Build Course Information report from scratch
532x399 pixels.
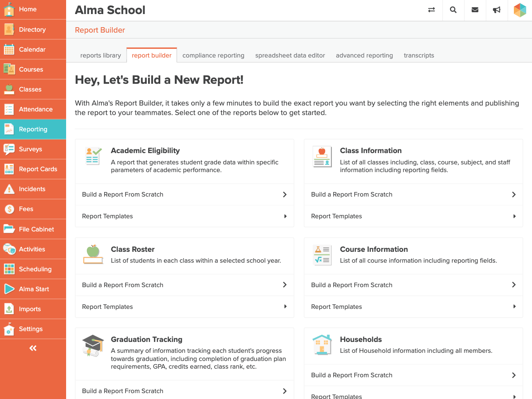point(413,285)
